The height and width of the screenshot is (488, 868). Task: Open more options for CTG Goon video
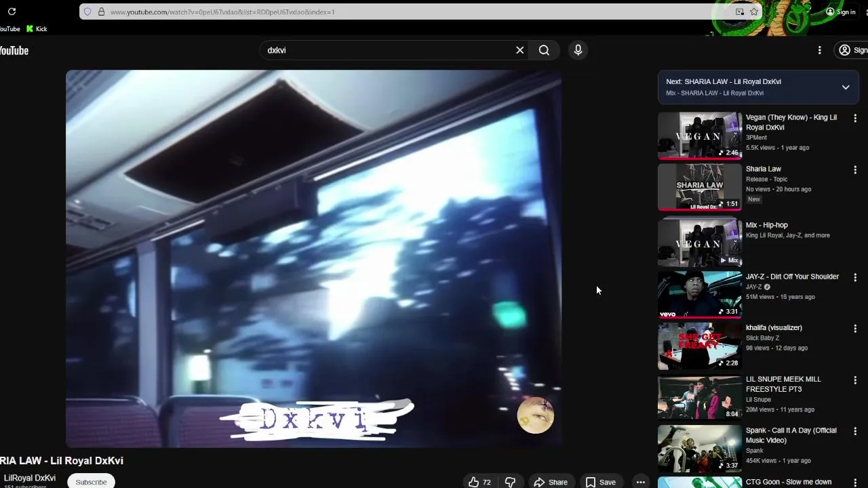coord(855,483)
